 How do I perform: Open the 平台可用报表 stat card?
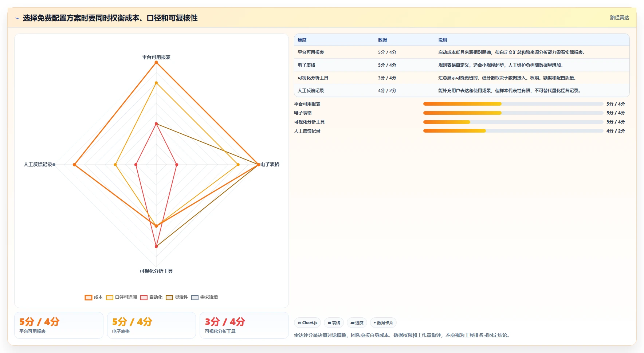click(59, 325)
